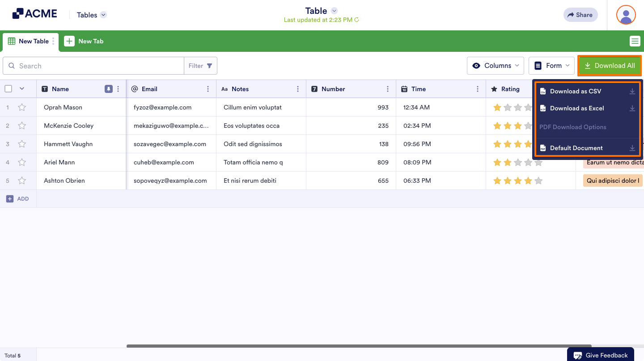Viewport: 644px width, 361px height.
Task: Click the horizontal scrollbar
Action: [359, 346]
